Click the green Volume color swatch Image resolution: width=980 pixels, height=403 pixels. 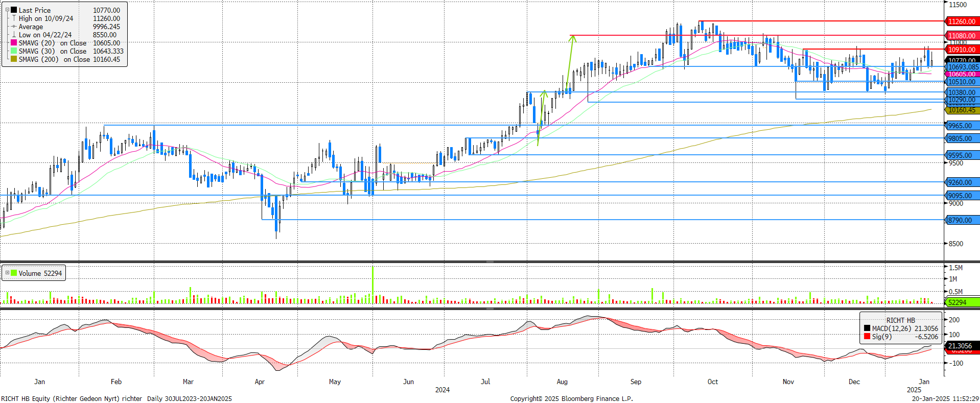coord(14,273)
